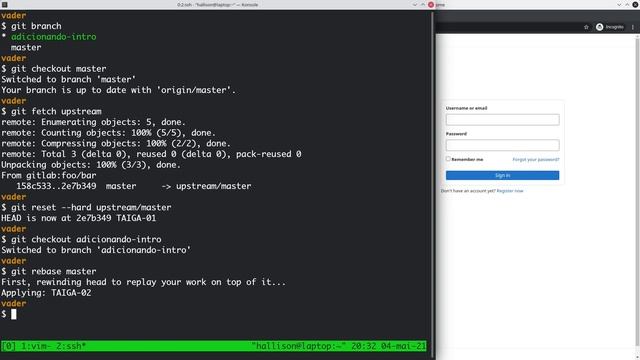
Task: Click the terminal cursor at the prompt
Action: pos(13,314)
